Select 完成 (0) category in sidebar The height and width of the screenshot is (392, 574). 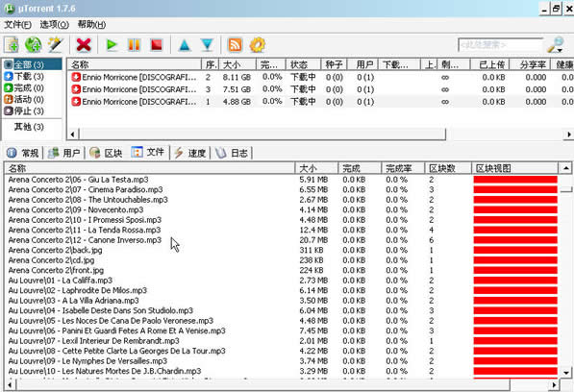pyautogui.click(x=24, y=87)
